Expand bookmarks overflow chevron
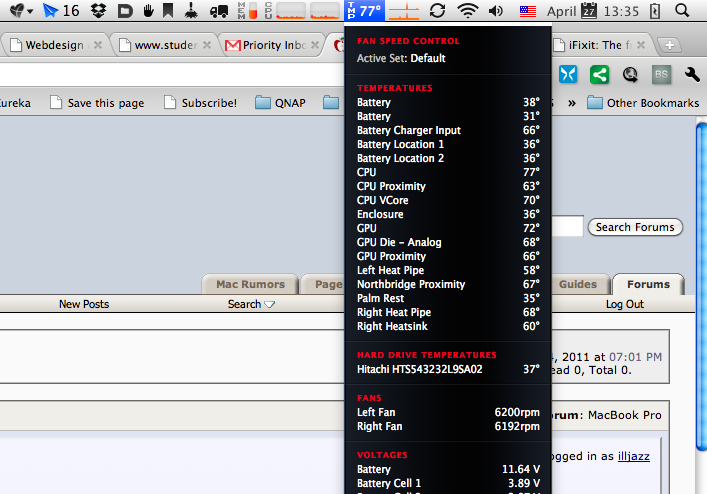This screenshot has height=494, width=707. coord(572,103)
